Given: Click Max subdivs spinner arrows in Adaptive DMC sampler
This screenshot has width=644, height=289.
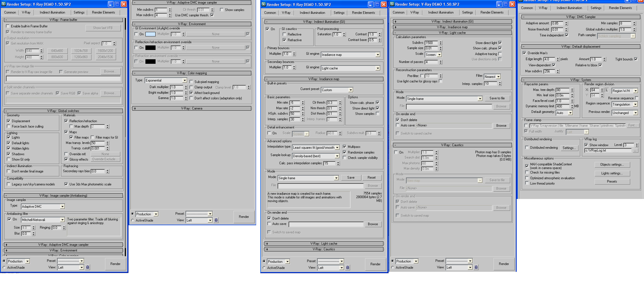Looking at the screenshot, I should [170, 15].
